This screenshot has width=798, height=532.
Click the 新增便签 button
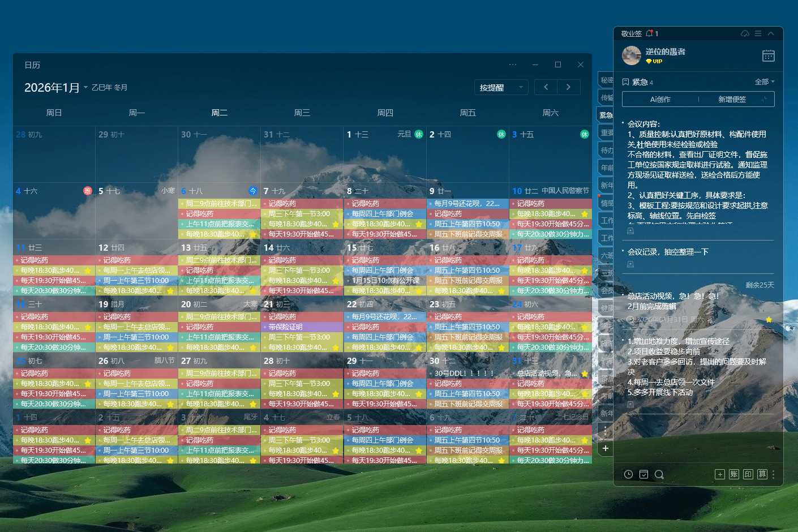(x=732, y=99)
